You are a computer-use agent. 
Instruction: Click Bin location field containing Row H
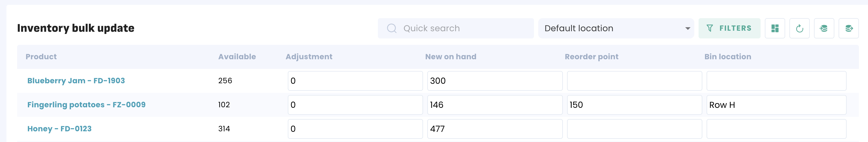tap(776, 105)
